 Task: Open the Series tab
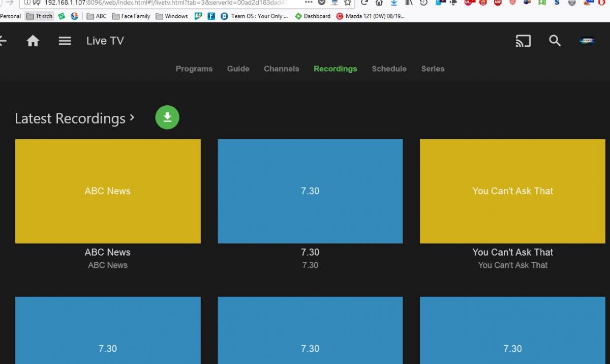pos(433,69)
